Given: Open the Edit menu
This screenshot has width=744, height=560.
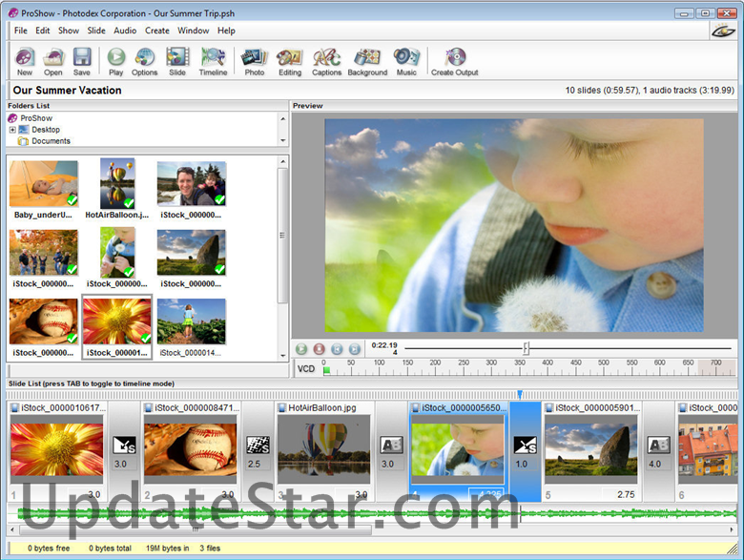Looking at the screenshot, I should (42, 31).
